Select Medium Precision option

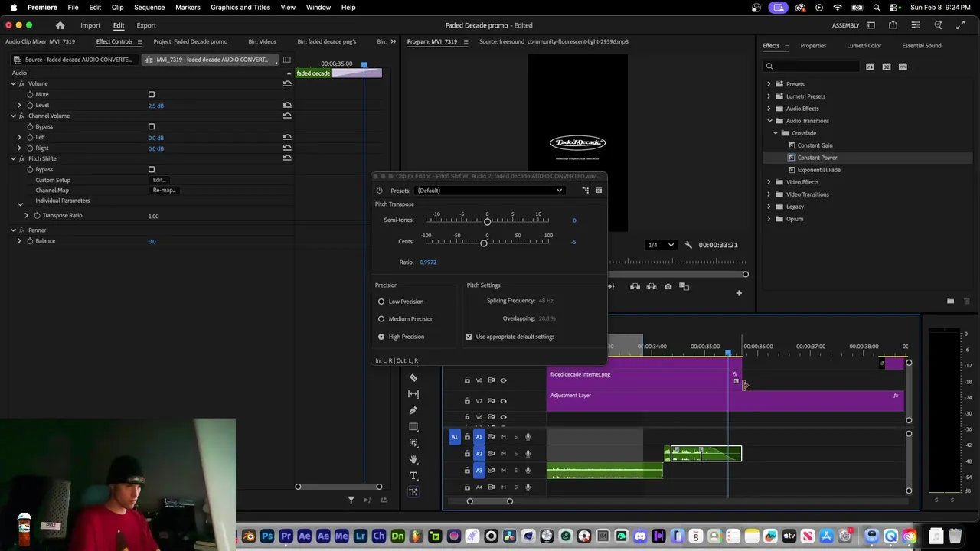381,319
